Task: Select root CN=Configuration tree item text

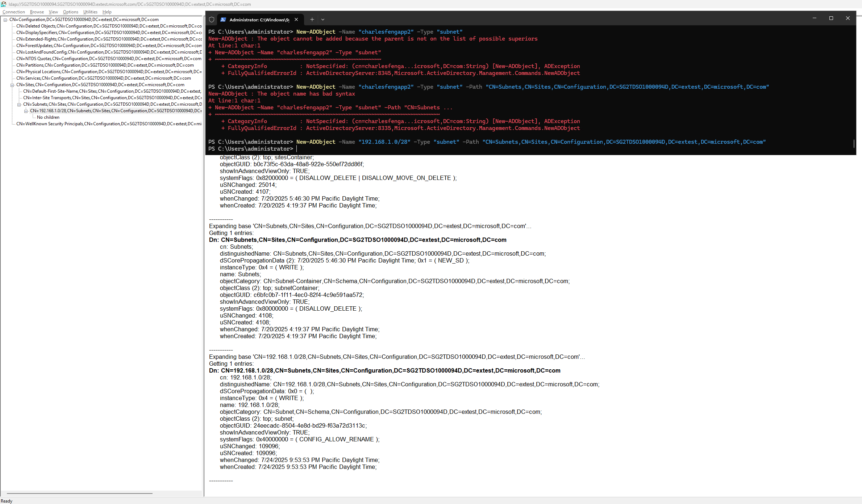Action: click(84, 20)
